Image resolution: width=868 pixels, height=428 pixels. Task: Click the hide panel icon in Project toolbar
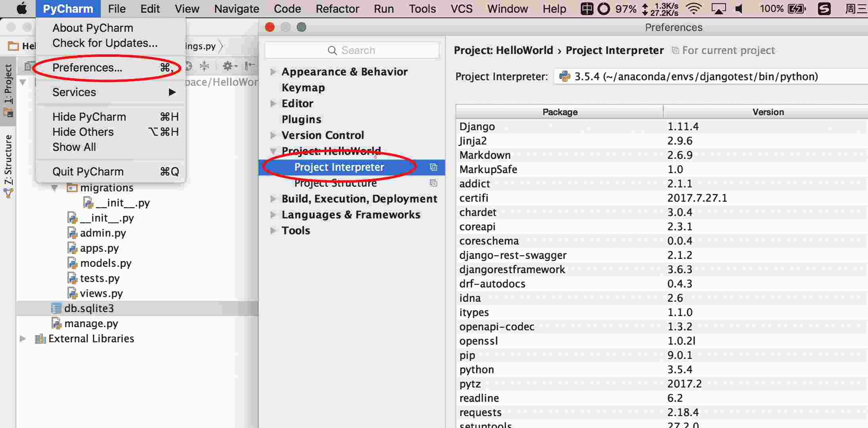coord(250,66)
